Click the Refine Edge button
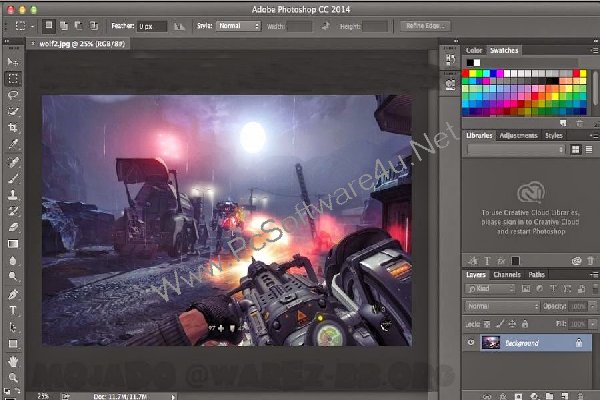Screen dimensions: 600x400 click(x=425, y=26)
